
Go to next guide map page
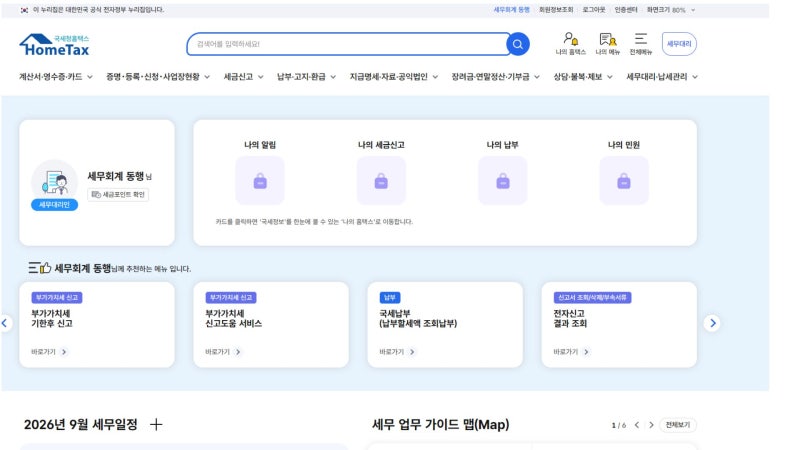pyautogui.click(x=651, y=425)
